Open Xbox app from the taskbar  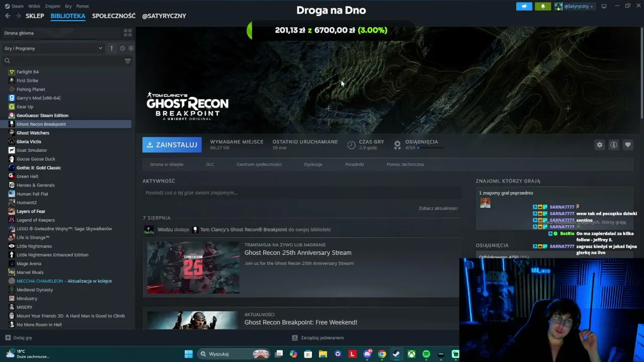tap(412, 354)
